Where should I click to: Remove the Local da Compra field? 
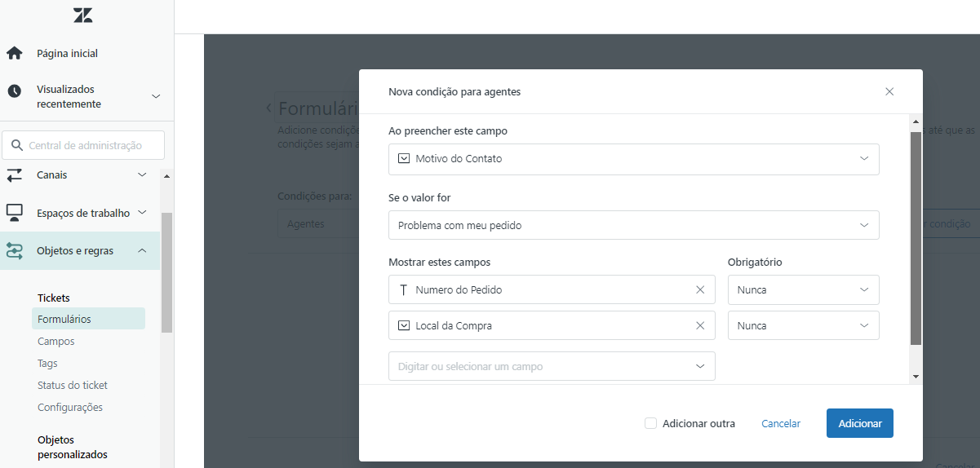pyautogui.click(x=699, y=325)
